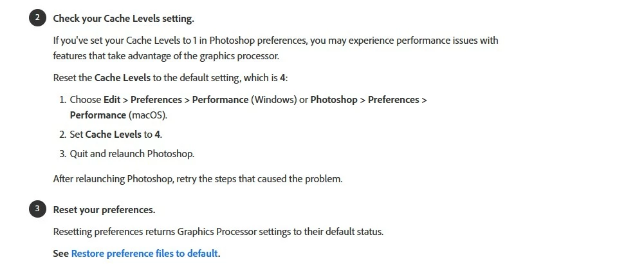Click bold 'Performance' before the (macOS) label
Image resolution: width=644 pixels, height=264 pixels.
98,115
